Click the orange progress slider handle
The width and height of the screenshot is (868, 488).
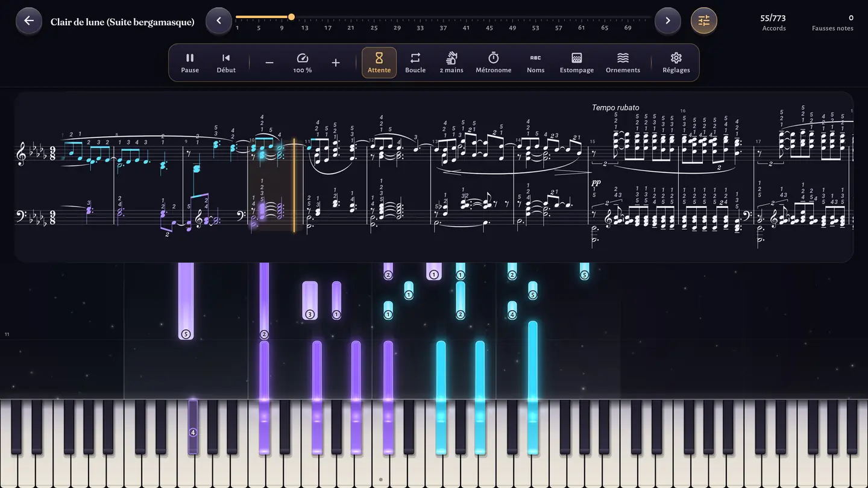click(292, 17)
